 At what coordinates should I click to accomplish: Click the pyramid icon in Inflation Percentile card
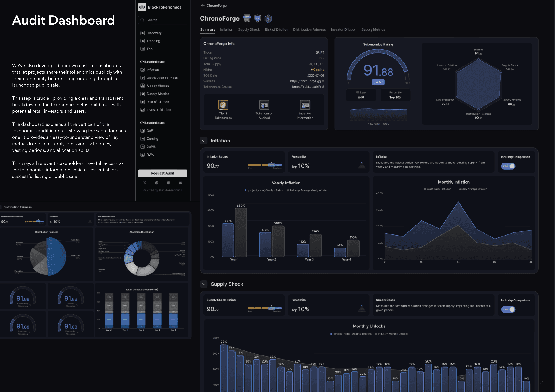click(x=362, y=165)
